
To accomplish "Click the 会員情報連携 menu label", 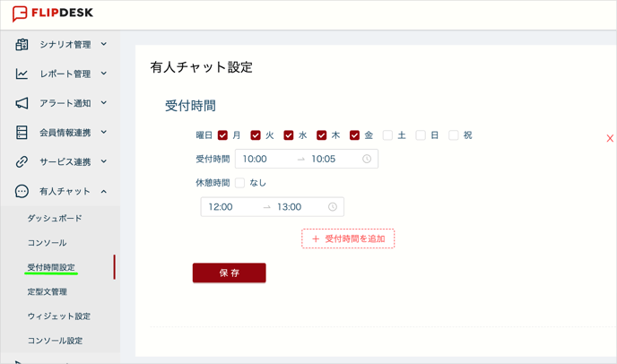I will pyautogui.click(x=65, y=133).
